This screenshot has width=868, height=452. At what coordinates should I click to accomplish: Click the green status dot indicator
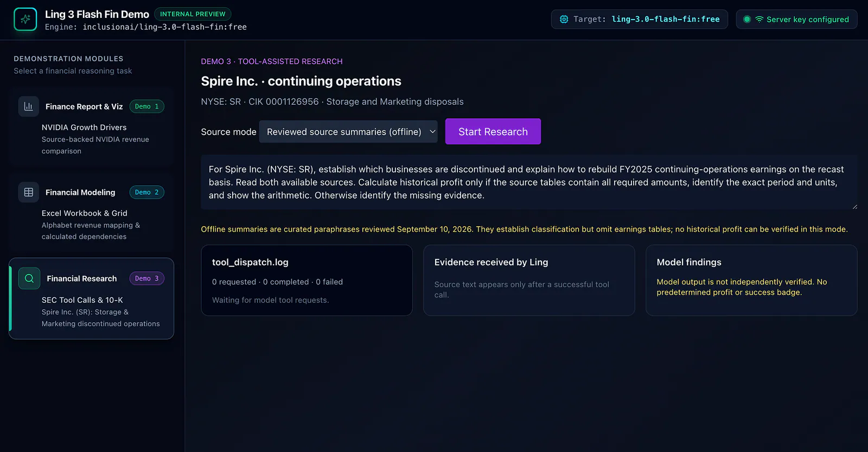coord(747,20)
